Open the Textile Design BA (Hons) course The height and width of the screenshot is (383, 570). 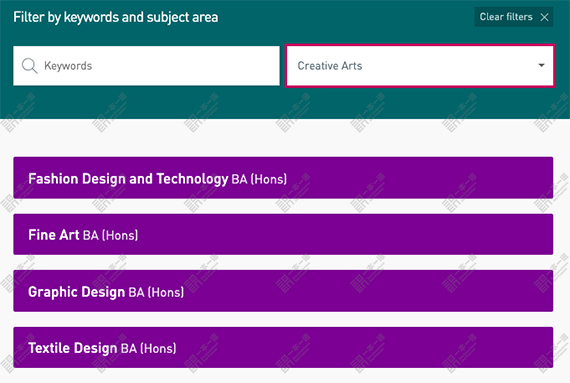click(283, 348)
